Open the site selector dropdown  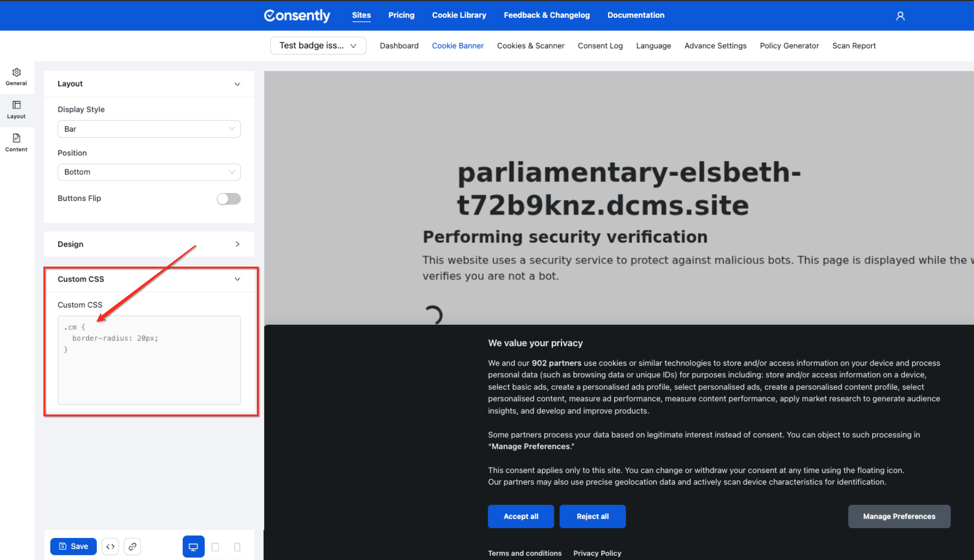coord(318,45)
